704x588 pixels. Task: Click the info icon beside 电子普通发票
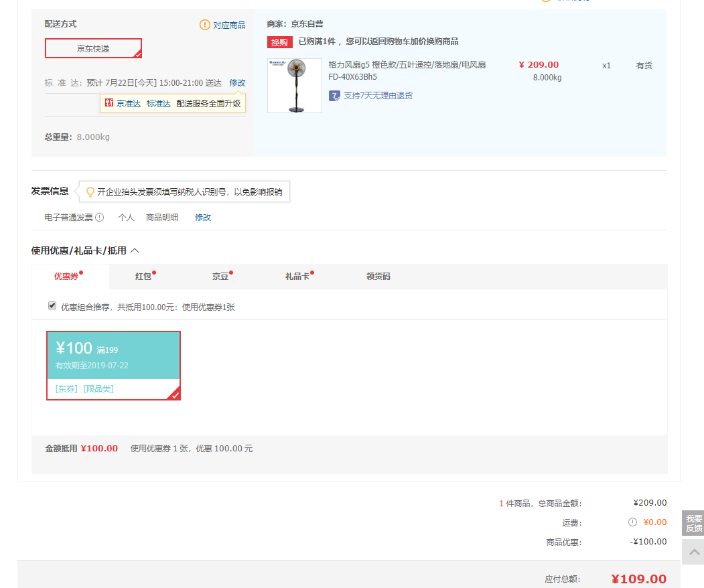pyautogui.click(x=100, y=217)
